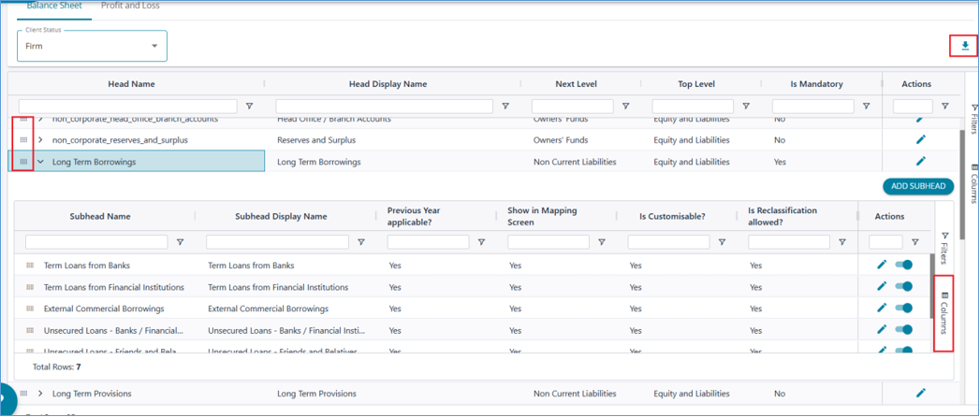
Task: Grab drag handle of Long Term Borrowings row
Action: (x=24, y=162)
